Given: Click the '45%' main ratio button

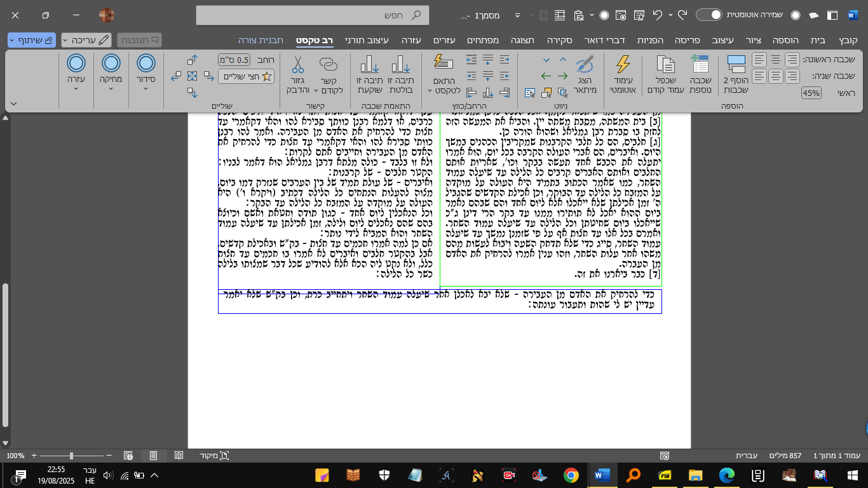Looking at the screenshot, I should coord(811,93).
